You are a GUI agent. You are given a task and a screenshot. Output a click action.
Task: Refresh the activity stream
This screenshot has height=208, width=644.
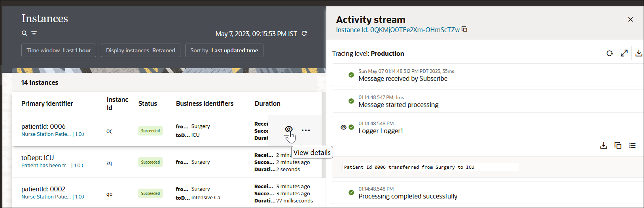click(610, 53)
